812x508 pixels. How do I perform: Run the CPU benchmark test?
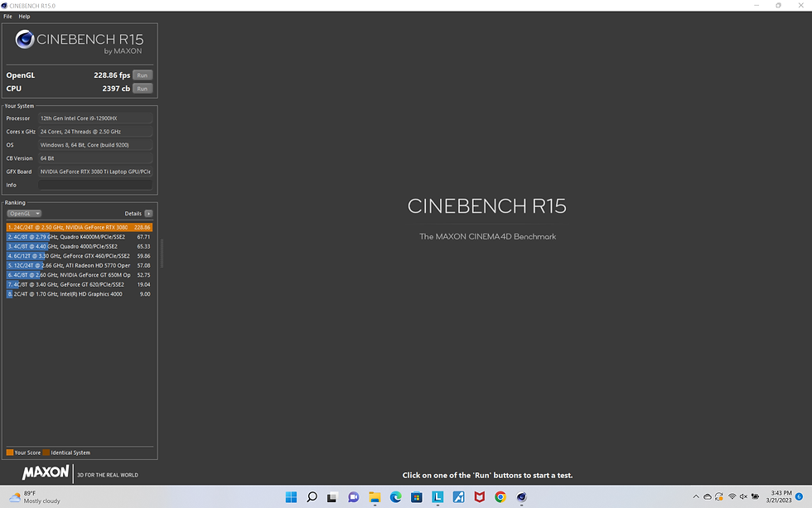click(x=143, y=89)
